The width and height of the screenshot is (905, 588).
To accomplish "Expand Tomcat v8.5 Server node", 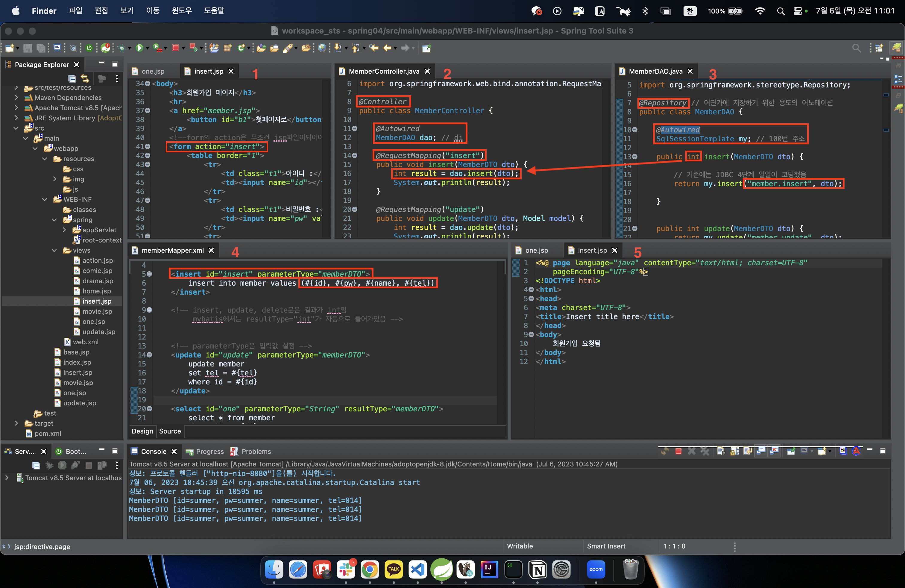I will 7,478.
